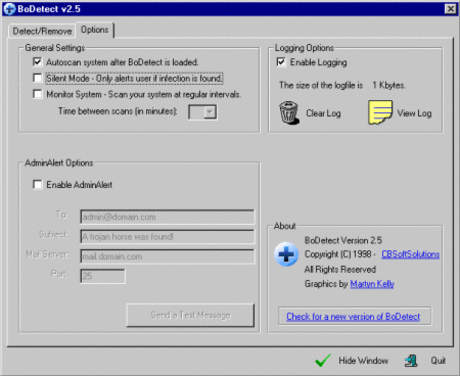This screenshot has height=376, width=460.
Task: Click the BoDetect title bar app icon
Action: click(x=9, y=9)
